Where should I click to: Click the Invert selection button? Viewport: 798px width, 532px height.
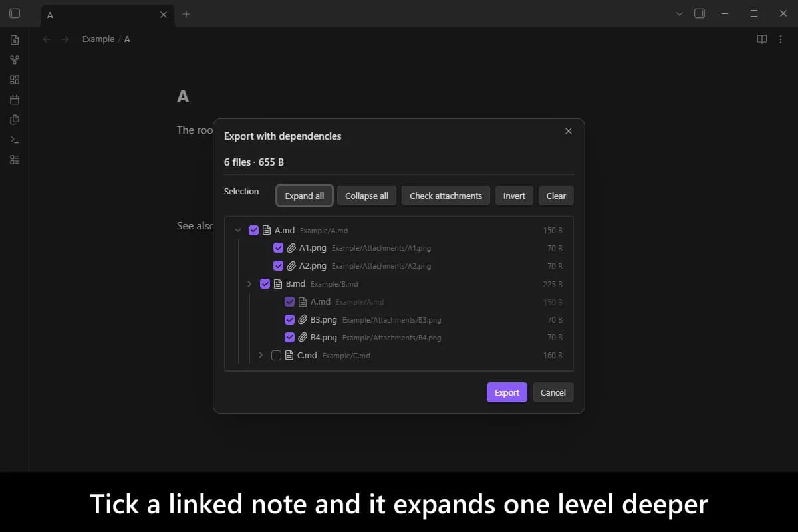pyautogui.click(x=514, y=196)
